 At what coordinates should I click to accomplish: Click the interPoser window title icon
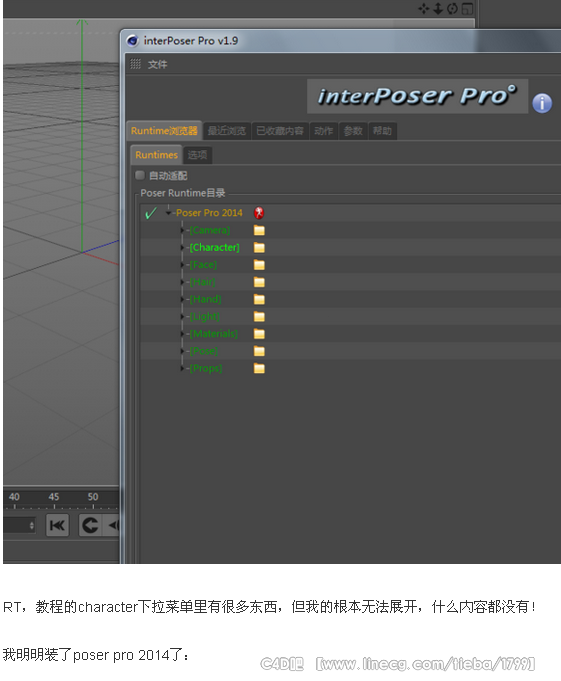[132, 41]
